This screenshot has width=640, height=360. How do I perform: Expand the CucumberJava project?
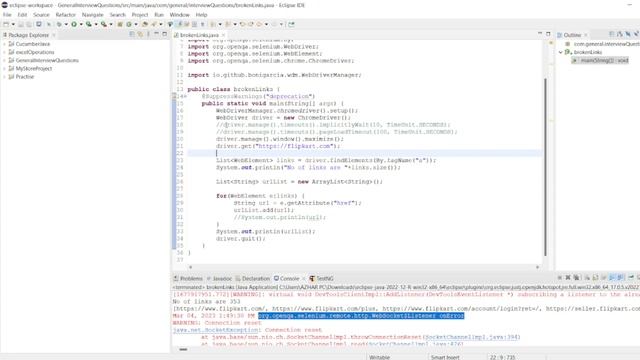(4, 44)
